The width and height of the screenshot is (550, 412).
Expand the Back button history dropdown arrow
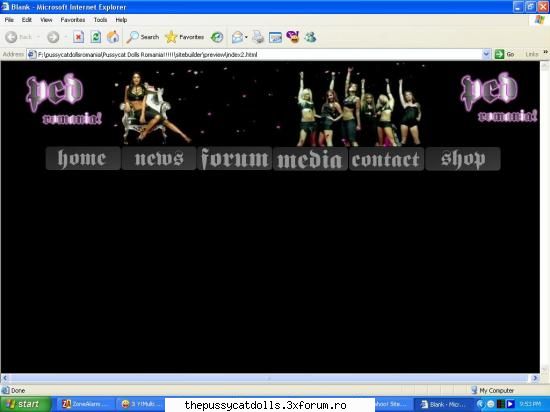(x=38, y=37)
